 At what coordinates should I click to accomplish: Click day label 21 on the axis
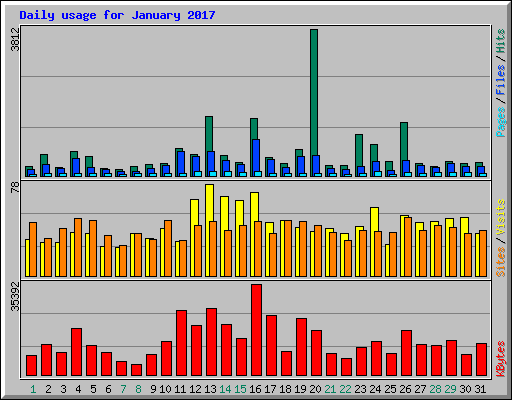(x=330, y=389)
